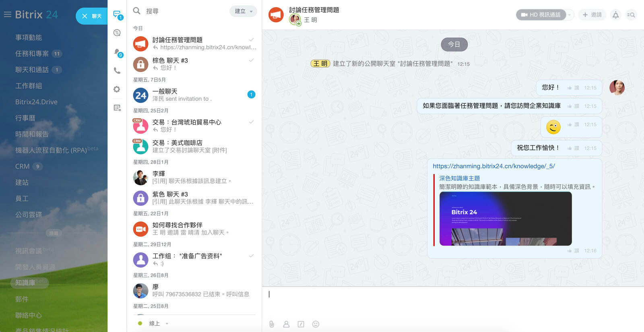This screenshot has width=644, height=332.
Task: Open 時間和報告 in left menu
Action: [x=32, y=134]
